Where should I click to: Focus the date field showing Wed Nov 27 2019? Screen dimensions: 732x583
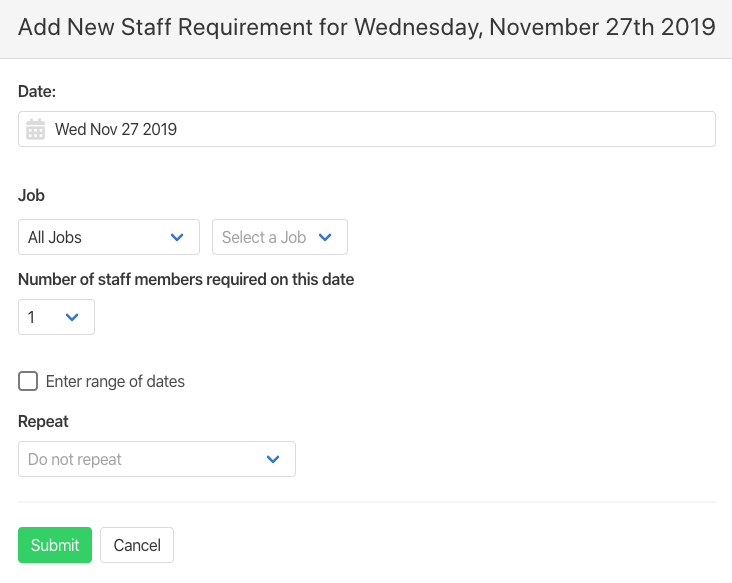click(x=380, y=129)
